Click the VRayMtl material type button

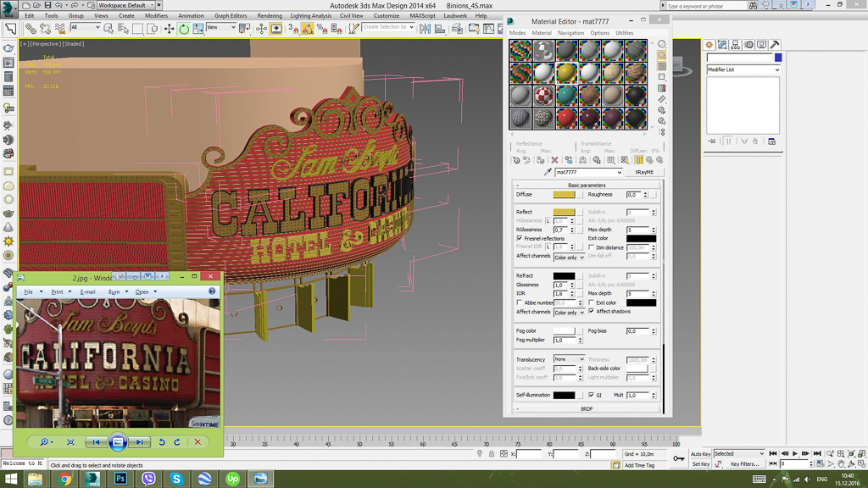coord(643,172)
